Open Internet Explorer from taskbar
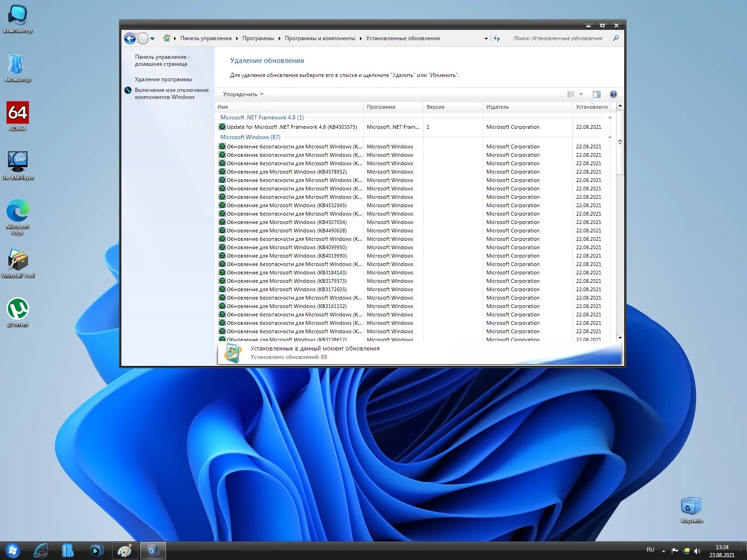 (41, 551)
